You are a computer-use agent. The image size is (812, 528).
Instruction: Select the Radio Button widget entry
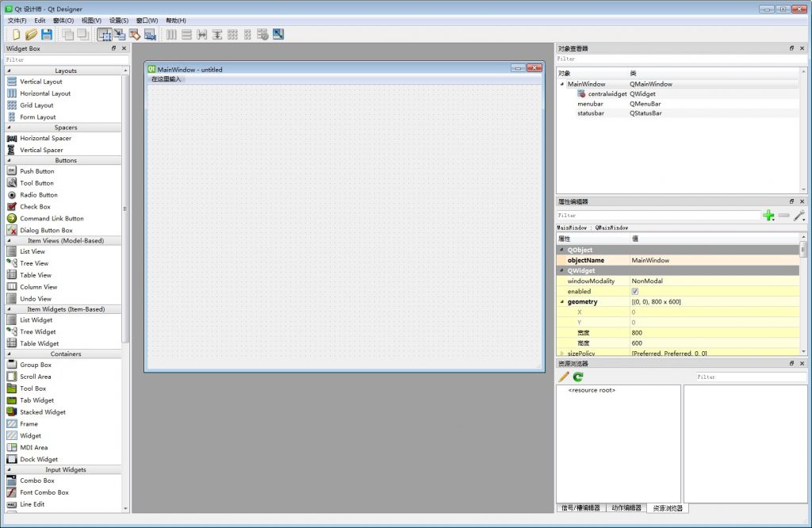38,195
